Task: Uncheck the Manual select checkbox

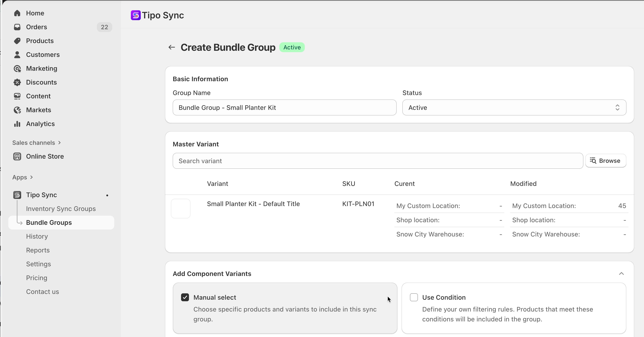Action: click(185, 297)
